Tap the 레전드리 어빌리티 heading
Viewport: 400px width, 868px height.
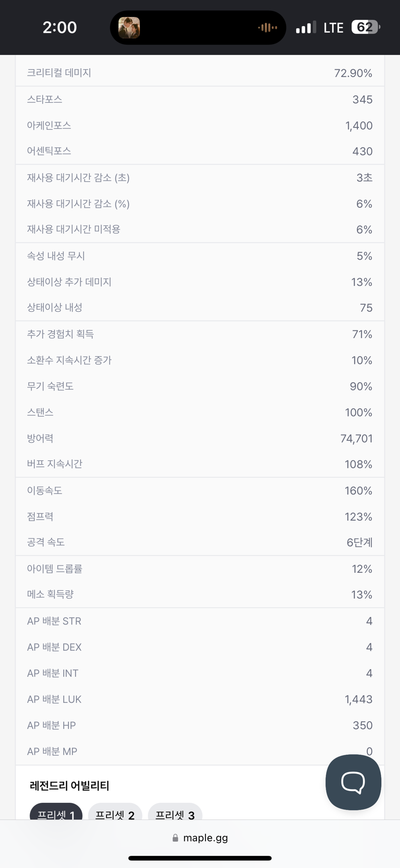tap(69, 785)
